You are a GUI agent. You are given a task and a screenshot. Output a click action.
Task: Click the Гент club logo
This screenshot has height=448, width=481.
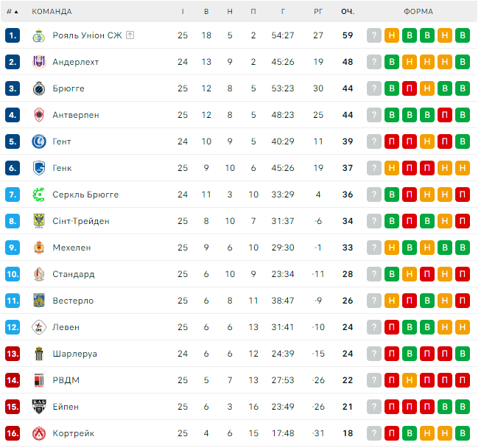(39, 141)
